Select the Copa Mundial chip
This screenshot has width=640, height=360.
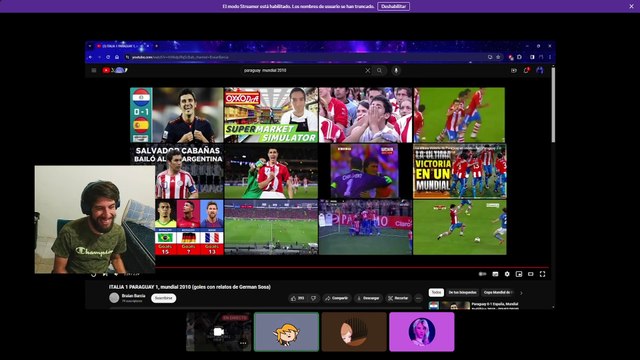point(498,293)
